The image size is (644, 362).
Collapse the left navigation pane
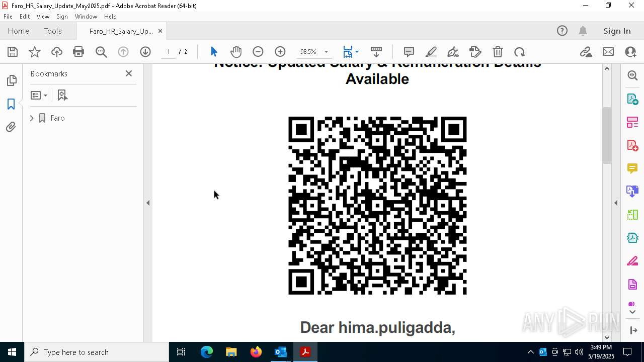(x=148, y=203)
